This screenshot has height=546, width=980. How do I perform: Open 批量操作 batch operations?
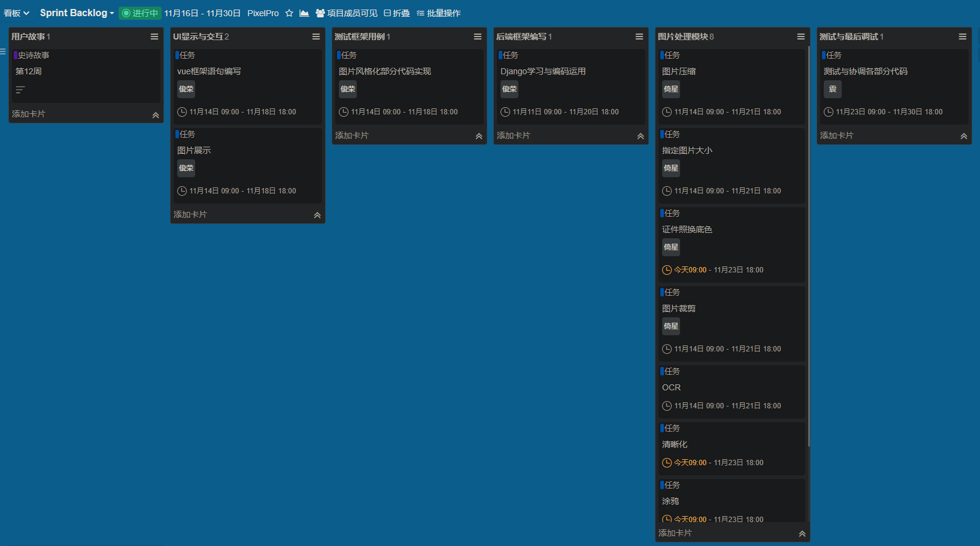[x=438, y=13]
